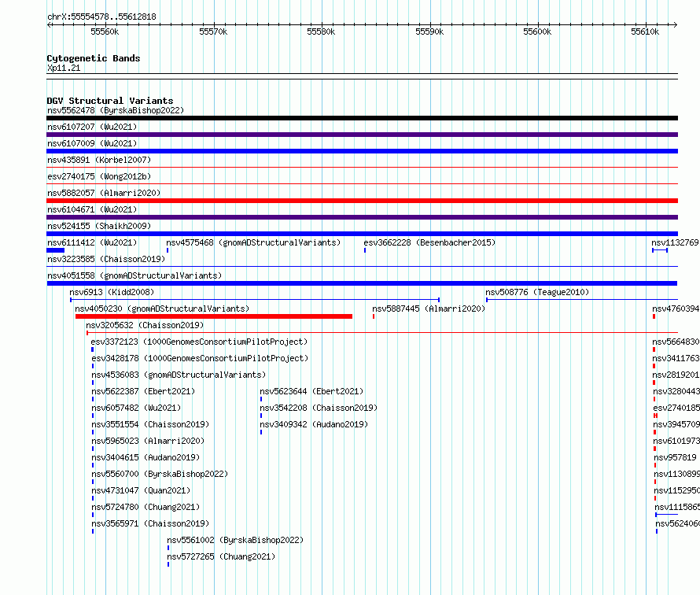Image resolution: width=700 pixels, height=595 pixels.
Task: Open nsv4731047 (Quan2021) label
Action: (x=141, y=490)
